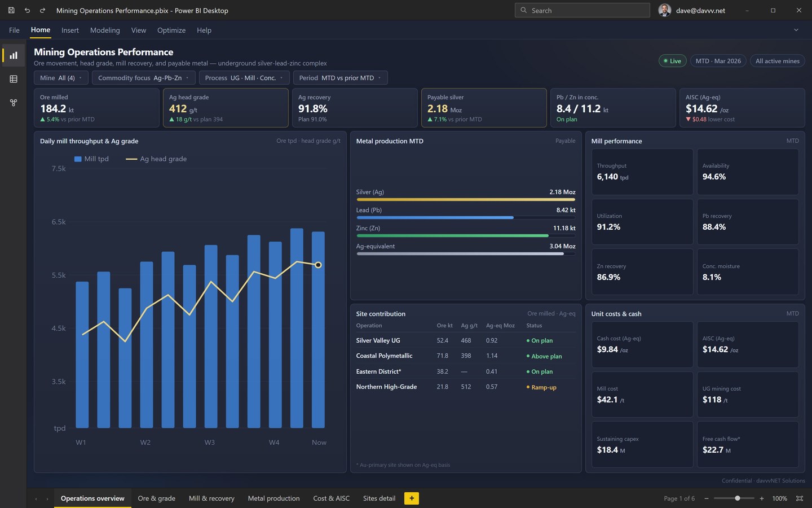Click the Fit to page icon
This screenshot has width=812, height=508.
point(799,498)
